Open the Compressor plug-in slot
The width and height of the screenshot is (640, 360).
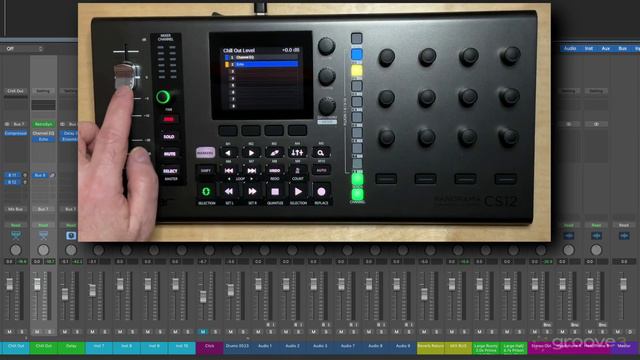point(16,133)
